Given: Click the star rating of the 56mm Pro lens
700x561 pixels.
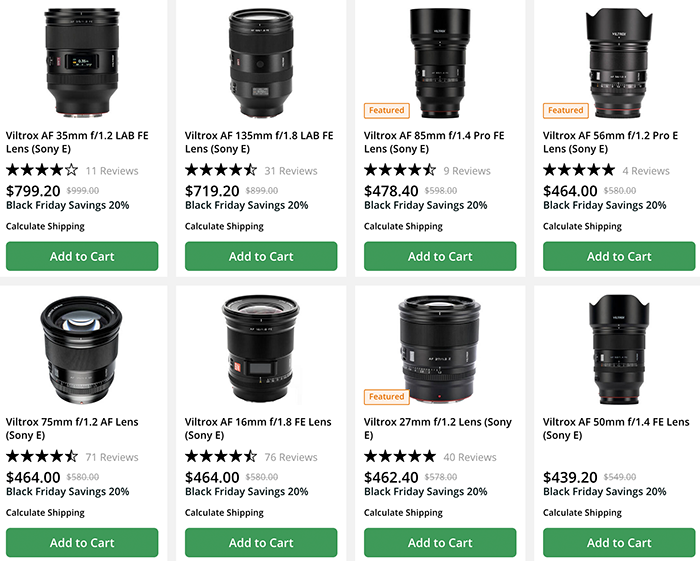Looking at the screenshot, I should [x=579, y=170].
